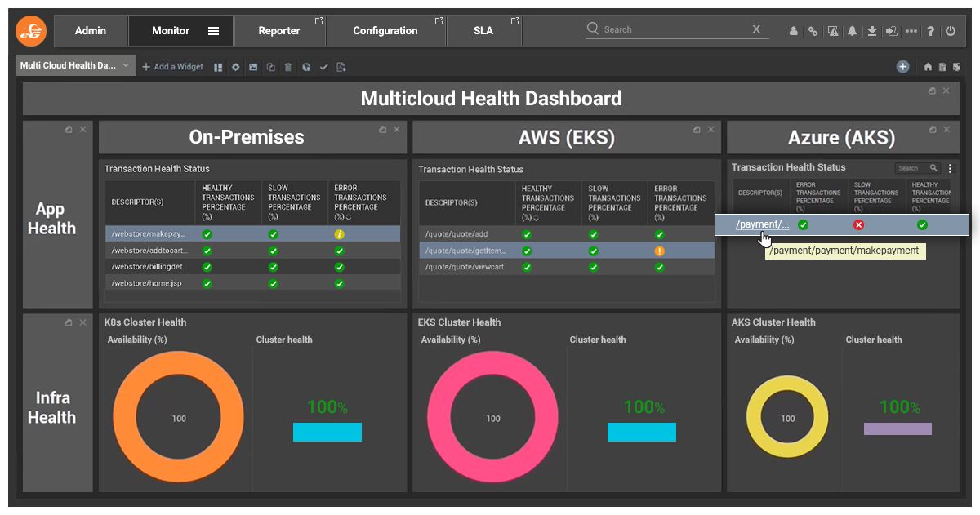This screenshot has height=515, width=980.
Task: Click the eG orange logo icon
Action: (31, 31)
